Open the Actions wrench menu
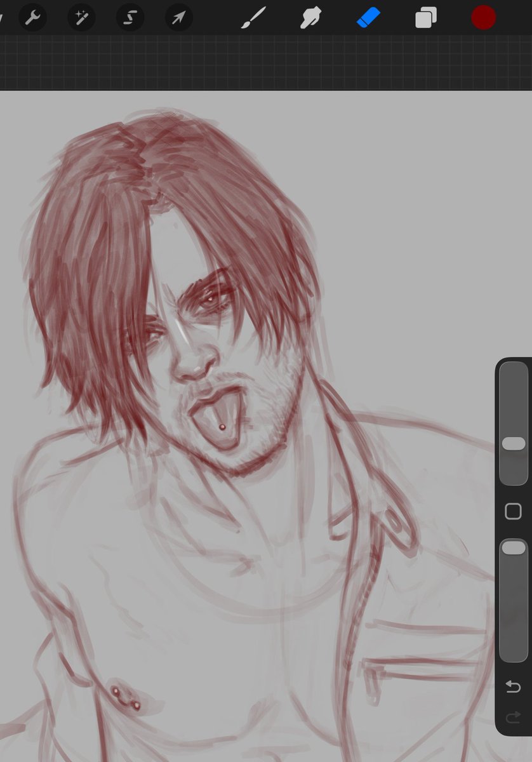The height and width of the screenshot is (762, 532). point(32,18)
